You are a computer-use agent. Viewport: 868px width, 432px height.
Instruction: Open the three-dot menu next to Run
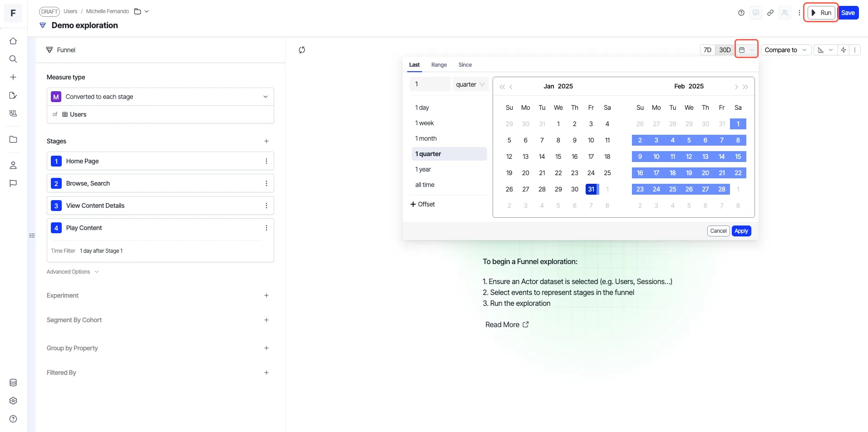pos(799,13)
